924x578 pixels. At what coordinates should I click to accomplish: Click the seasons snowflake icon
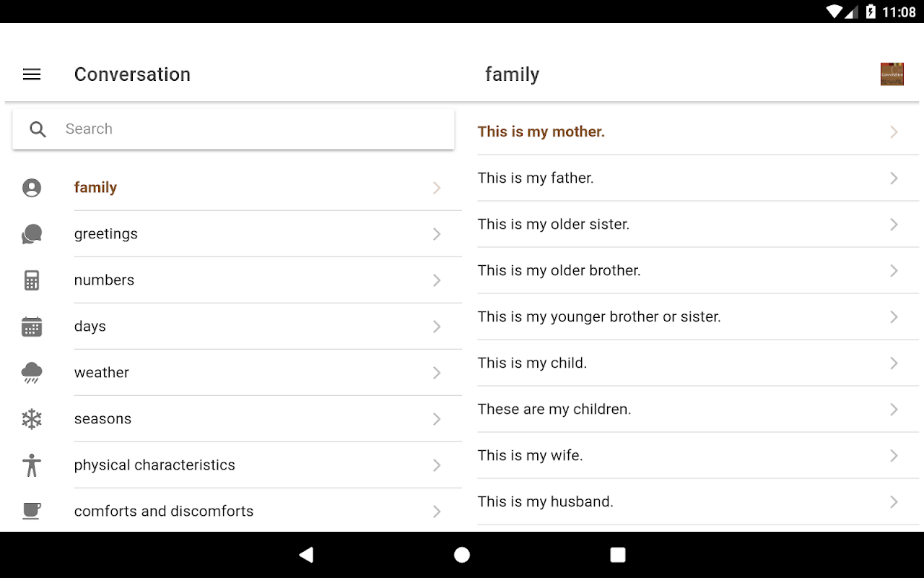pyautogui.click(x=32, y=419)
